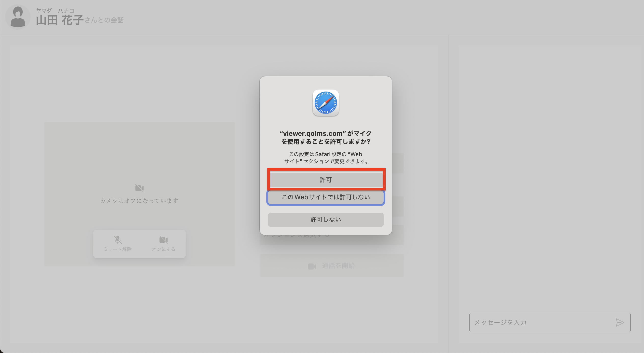
Task: Click the ミュート解除 label text
Action: (118, 249)
